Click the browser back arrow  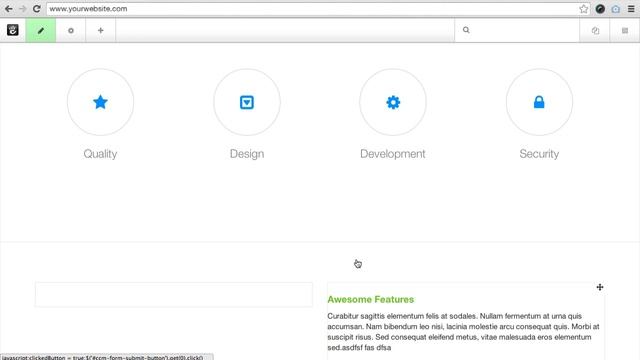[9, 9]
